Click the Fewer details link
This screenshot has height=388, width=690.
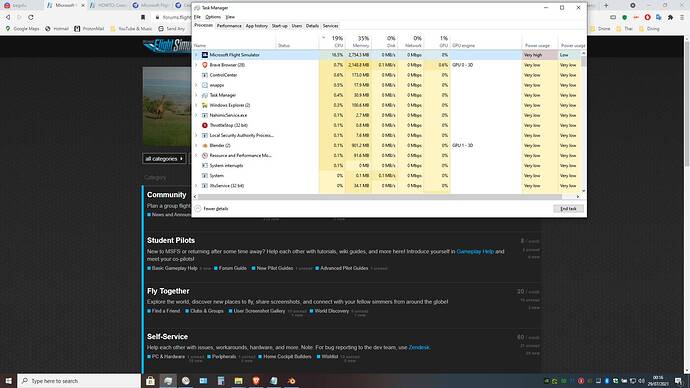pyautogui.click(x=216, y=209)
